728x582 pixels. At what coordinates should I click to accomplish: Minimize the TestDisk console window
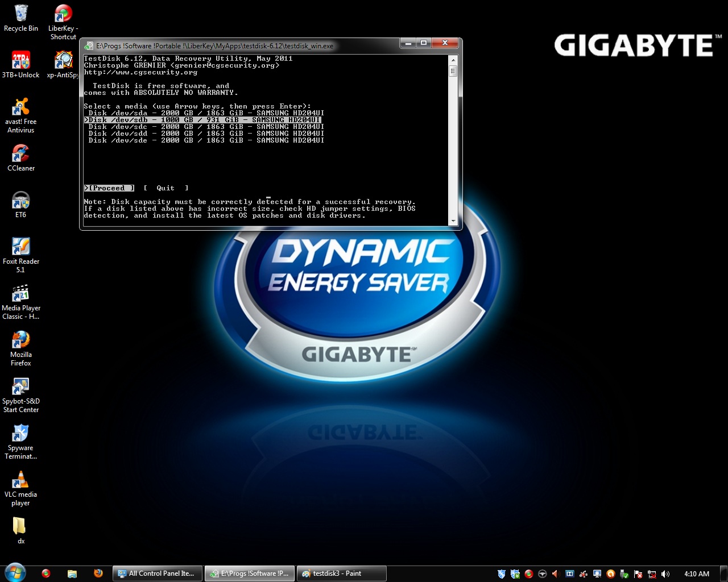[x=408, y=43]
